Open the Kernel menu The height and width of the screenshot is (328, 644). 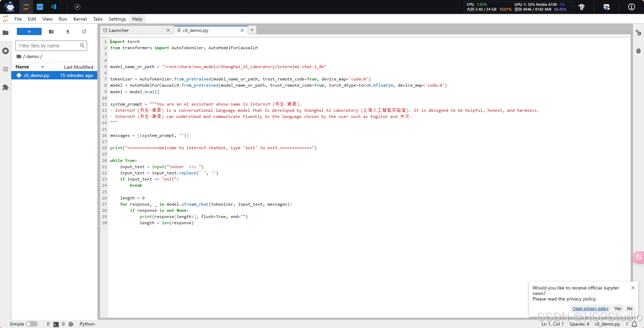coord(80,19)
